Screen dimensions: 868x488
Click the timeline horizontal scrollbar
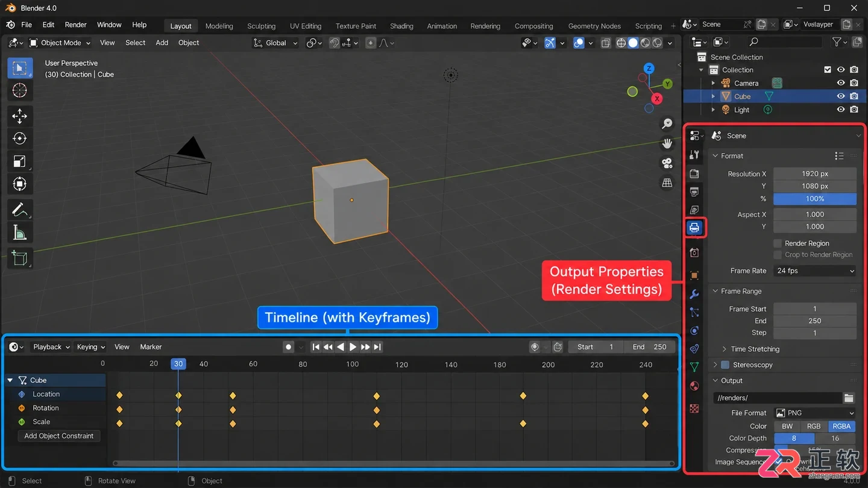[394, 463]
